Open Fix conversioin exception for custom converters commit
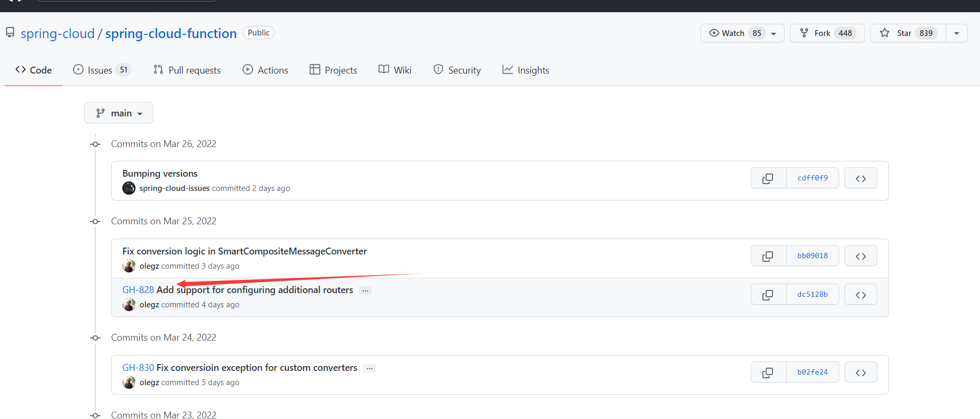 (x=257, y=368)
